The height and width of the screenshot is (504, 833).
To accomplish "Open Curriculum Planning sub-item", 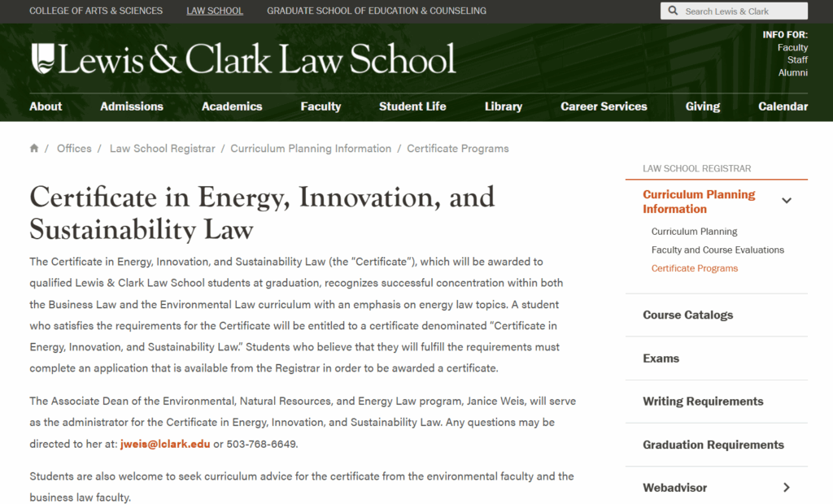I will [695, 232].
